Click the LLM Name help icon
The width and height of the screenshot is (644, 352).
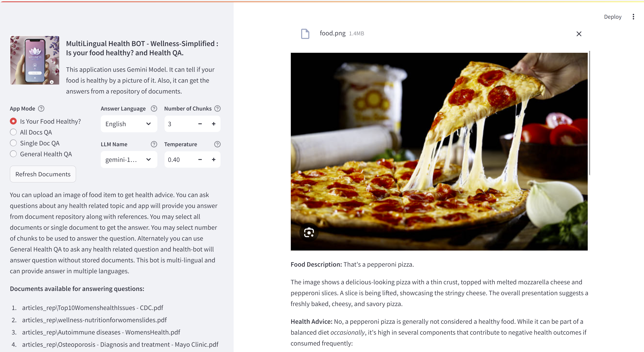(154, 144)
